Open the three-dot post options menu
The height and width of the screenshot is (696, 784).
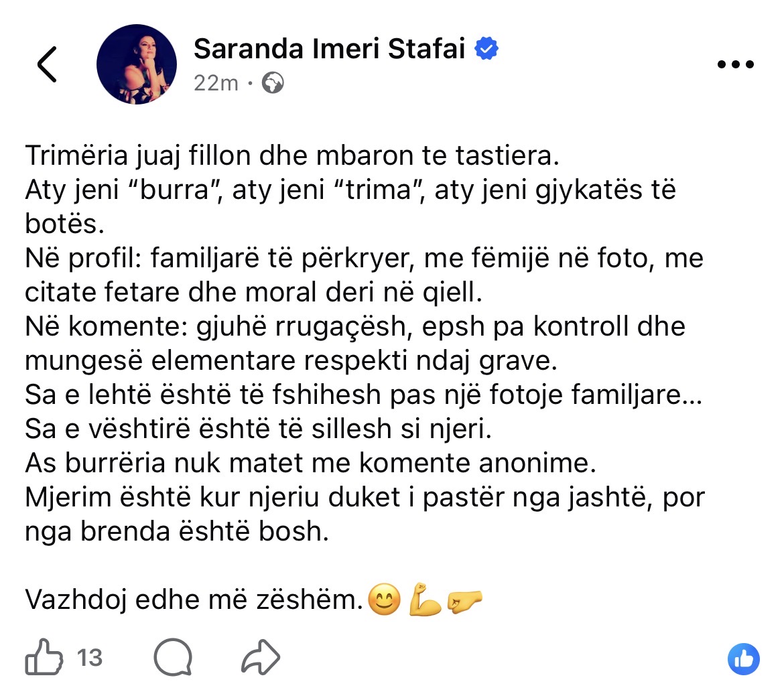(x=735, y=65)
